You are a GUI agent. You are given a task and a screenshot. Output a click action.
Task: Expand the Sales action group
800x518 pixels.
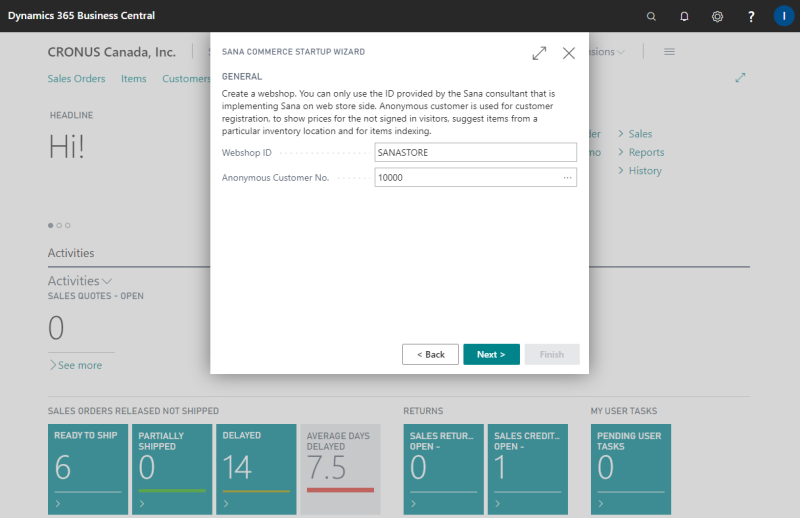pos(635,134)
